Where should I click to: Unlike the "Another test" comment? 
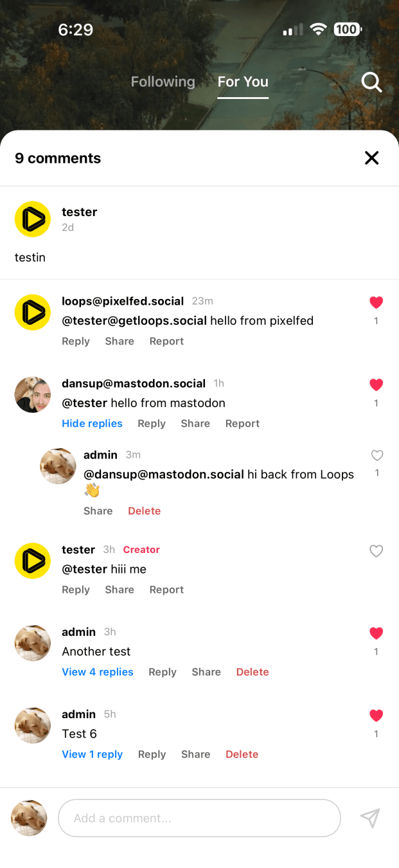[x=377, y=633]
